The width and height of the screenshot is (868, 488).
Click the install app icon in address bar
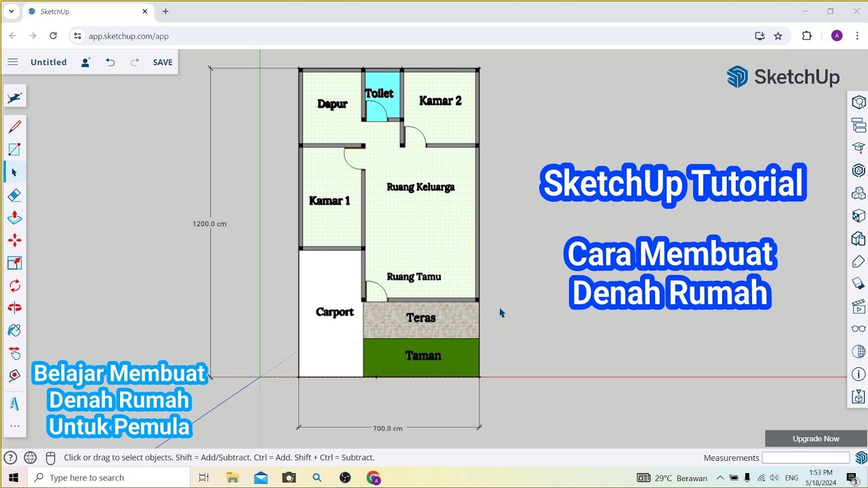point(759,36)
